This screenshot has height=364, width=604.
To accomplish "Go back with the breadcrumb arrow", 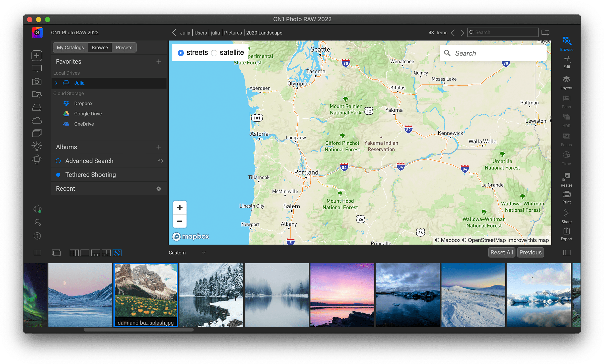I will (174, 32).
